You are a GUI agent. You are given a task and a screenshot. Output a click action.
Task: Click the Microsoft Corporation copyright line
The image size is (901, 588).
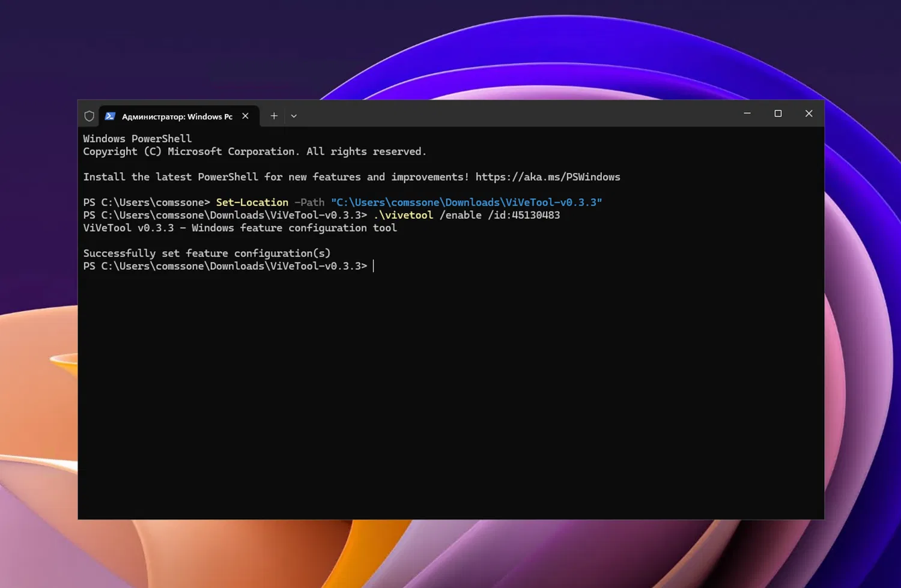[x=255, y=152]
